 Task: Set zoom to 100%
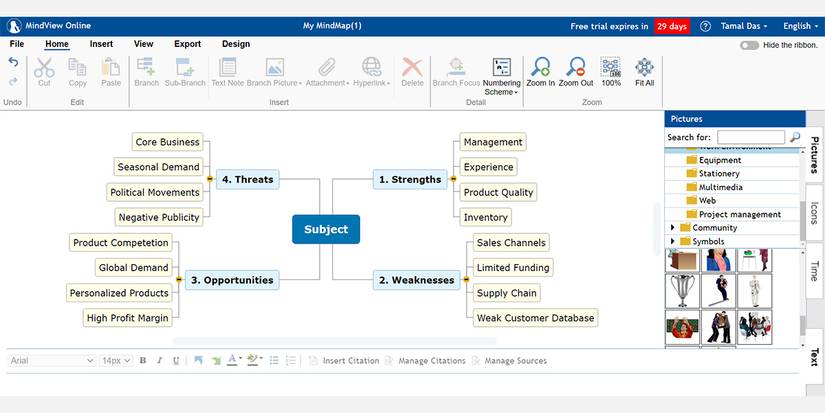point(611,73)
